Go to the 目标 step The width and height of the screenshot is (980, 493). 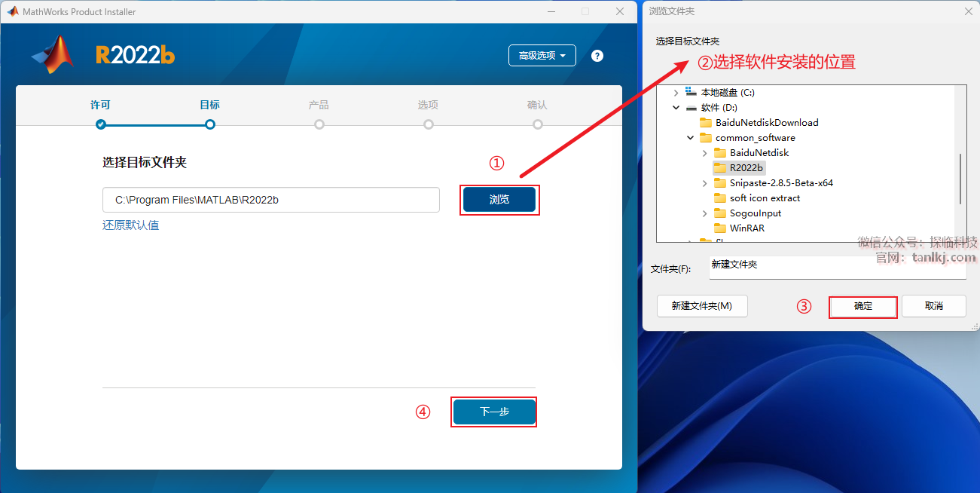point(210,124)
